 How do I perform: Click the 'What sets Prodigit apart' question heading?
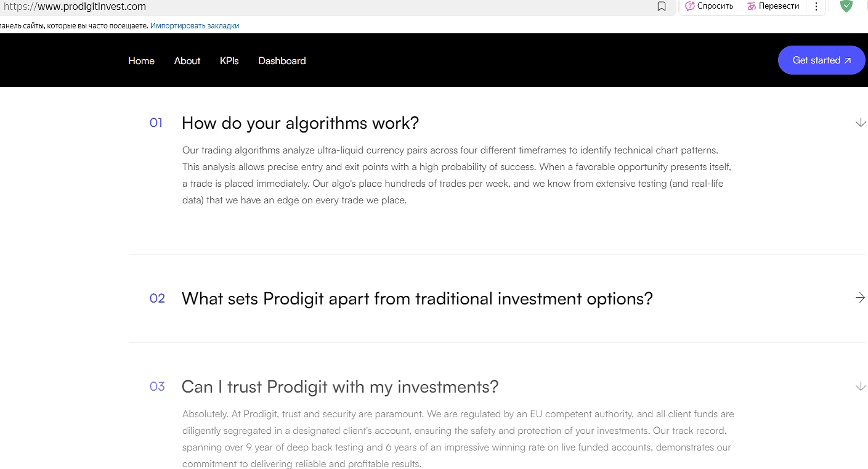(417, 299)
